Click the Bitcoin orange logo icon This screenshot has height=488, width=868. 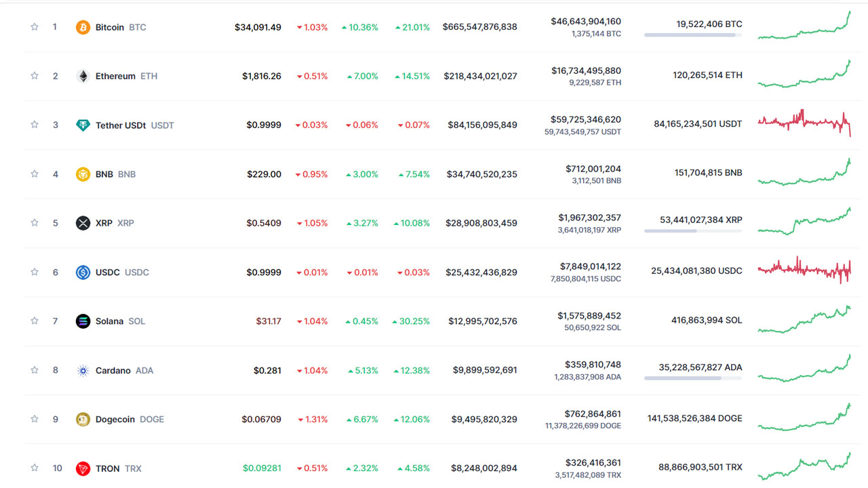[83, 27]
